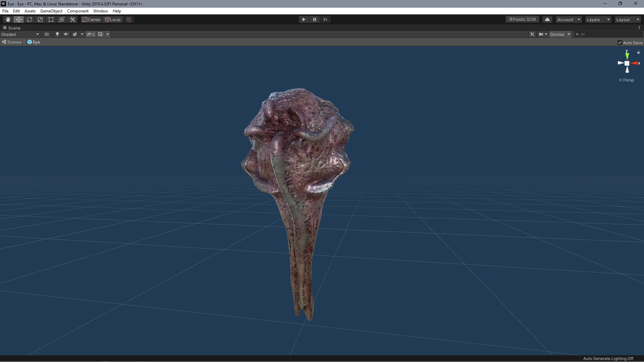This screenshot has height=362, width=644.
Task: Select the Scale tool
Action: (40, 19)
